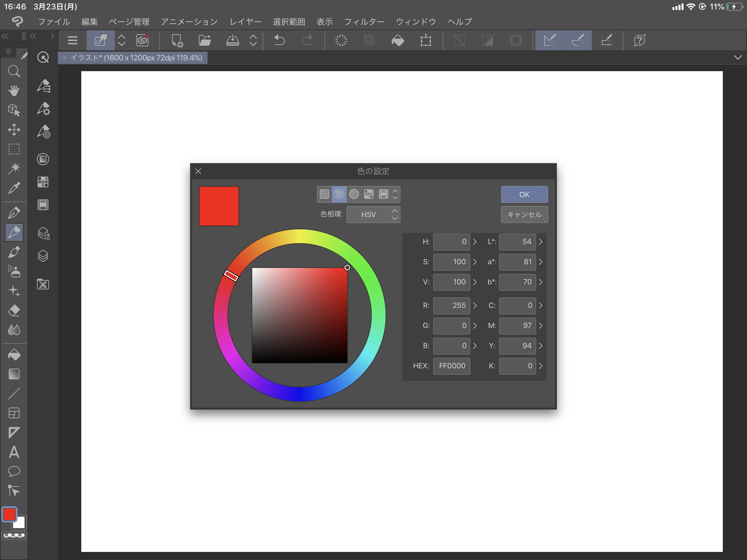The width and height of the screenshot is (747, 560).
Task: Toggle Snap to Special Ruler button
Action: point(577,41)
